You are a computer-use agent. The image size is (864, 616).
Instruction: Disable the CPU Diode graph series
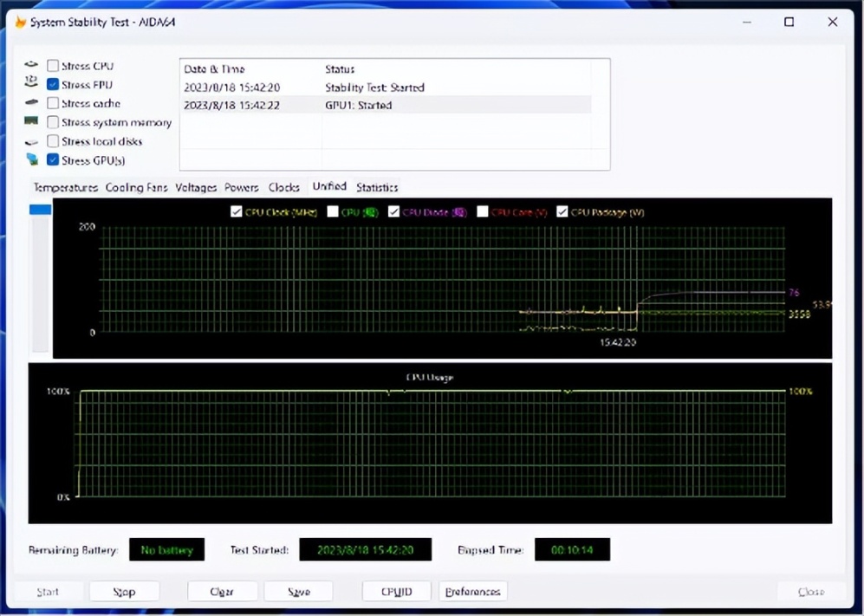coord(394,212)
